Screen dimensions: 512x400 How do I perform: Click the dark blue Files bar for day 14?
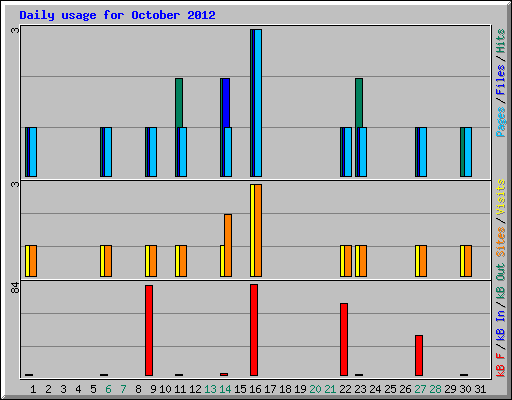point(226,103)
